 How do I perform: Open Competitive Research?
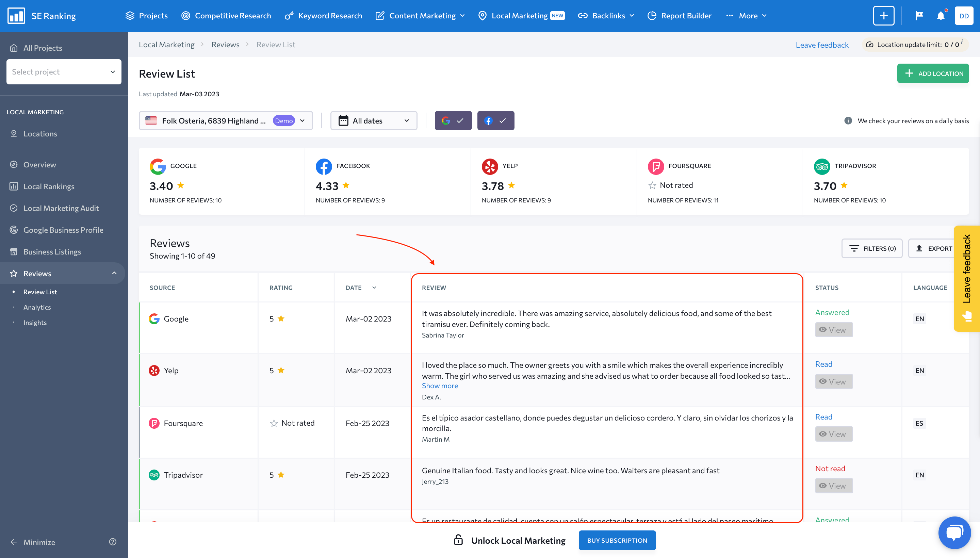coord(226,16)
